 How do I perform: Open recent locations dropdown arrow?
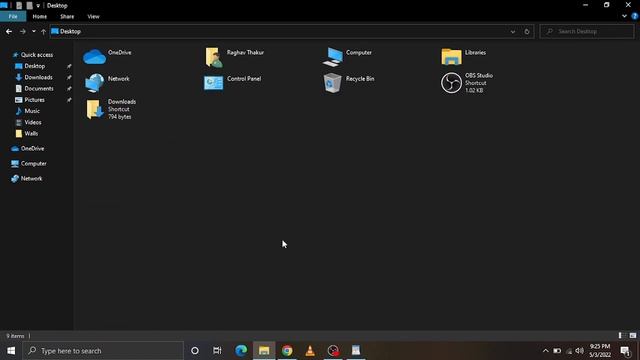pos(33,31)
